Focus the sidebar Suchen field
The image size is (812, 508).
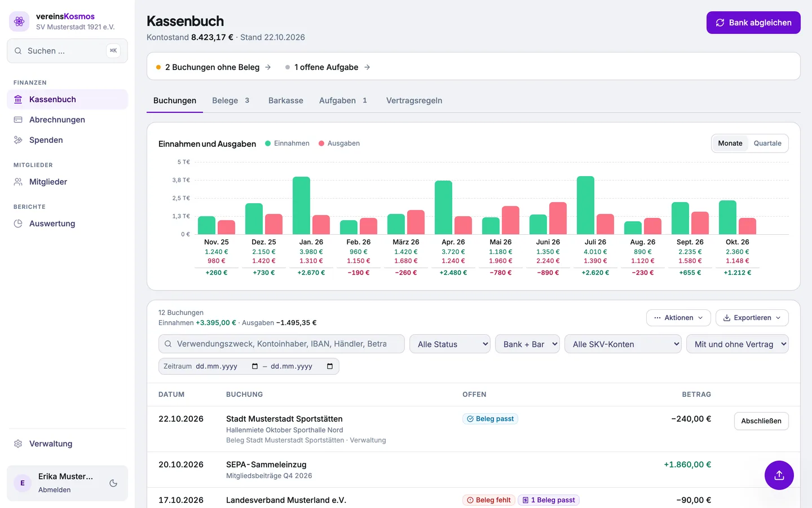pos(67,51)
